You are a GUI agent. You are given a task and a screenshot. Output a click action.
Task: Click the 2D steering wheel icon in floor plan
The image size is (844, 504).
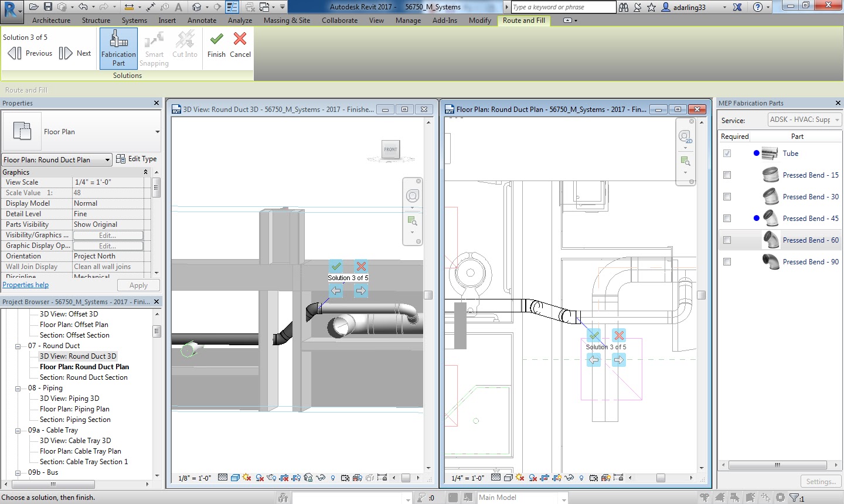coord(685,137)
